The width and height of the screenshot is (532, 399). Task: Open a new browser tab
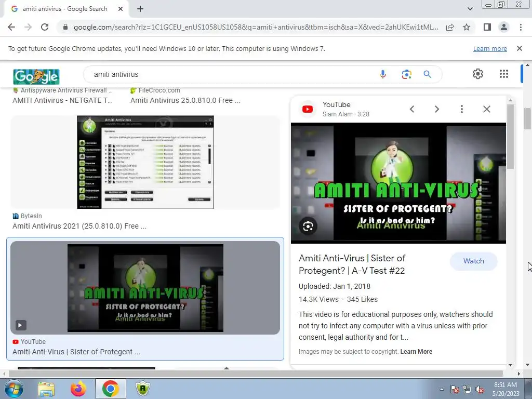coord(140,9)
